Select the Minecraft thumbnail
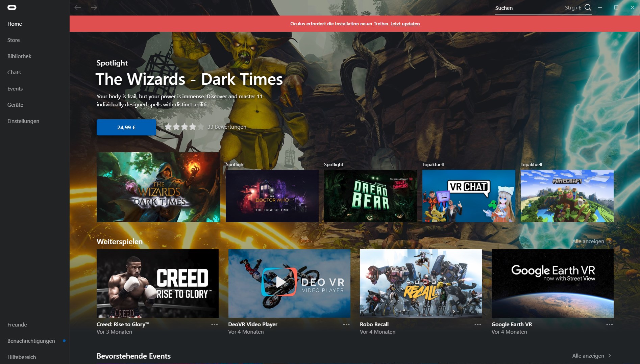This screenshot has width=640, height=364. pos(567,196)
